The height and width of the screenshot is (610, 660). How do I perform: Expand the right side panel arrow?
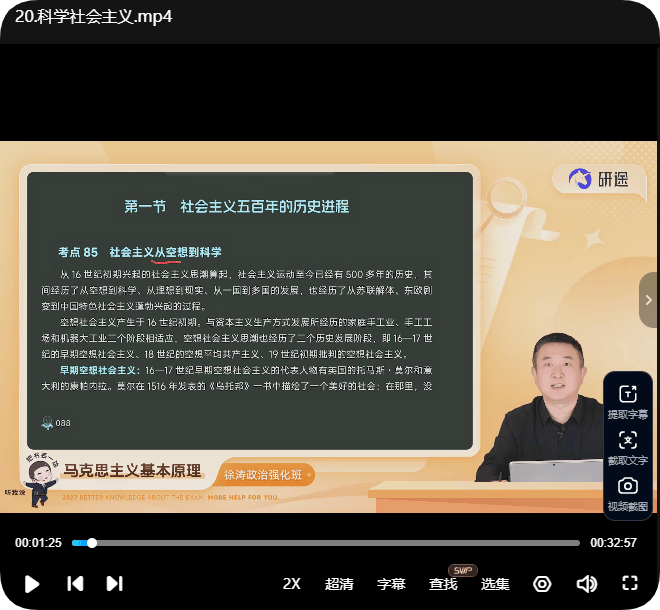(x=649, y=300)
